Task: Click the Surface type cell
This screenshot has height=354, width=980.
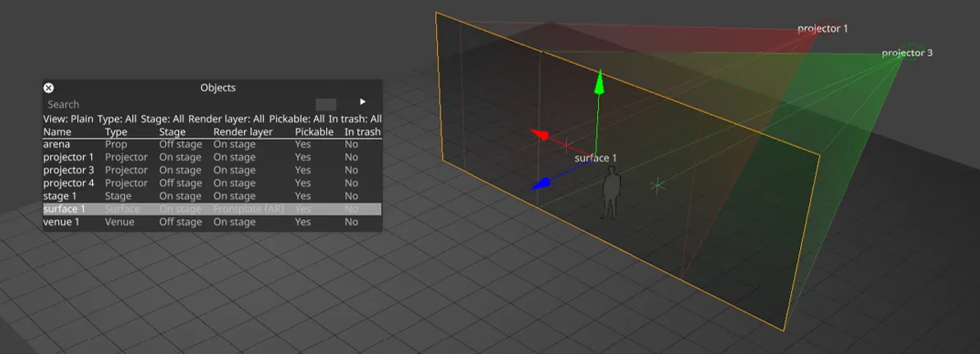Action: (x=122, y=209)
